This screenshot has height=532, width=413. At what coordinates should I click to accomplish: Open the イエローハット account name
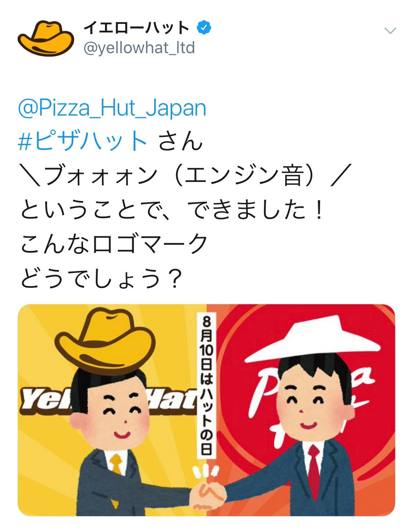pos(137,28)
